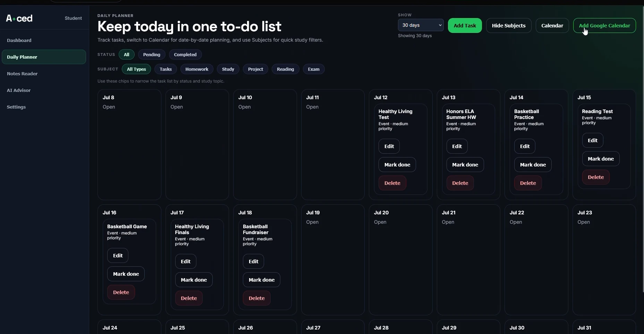Image resolution: width=644 pixels, height=334 pixels.
Task: Delete Honors ELA Summer HW
Action: (460, 183)
